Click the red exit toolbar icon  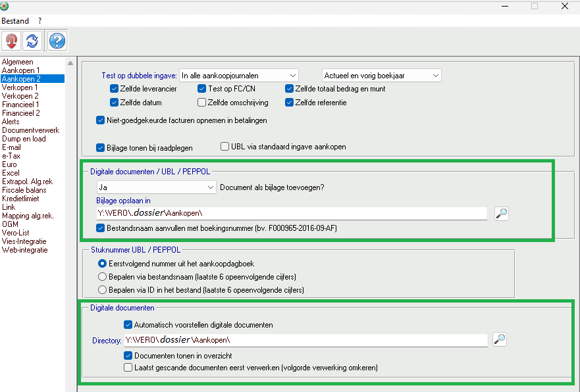(11, 41)
